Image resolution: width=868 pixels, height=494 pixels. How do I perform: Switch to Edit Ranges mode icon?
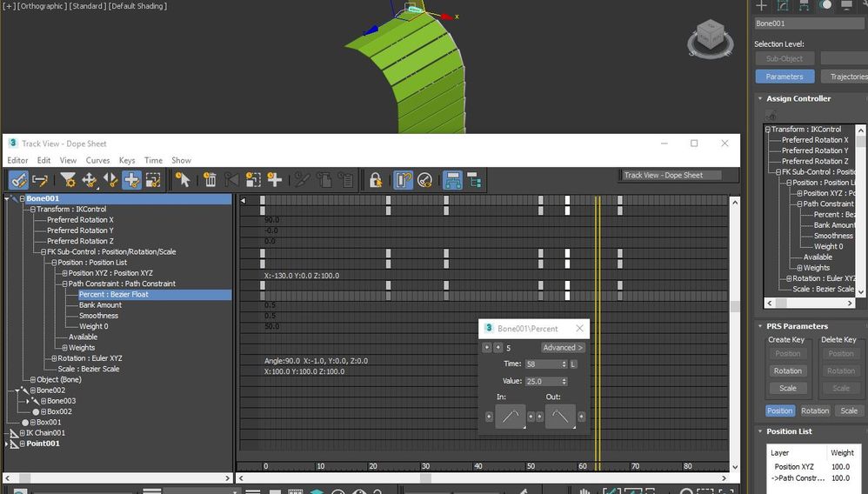click(40, 180)
